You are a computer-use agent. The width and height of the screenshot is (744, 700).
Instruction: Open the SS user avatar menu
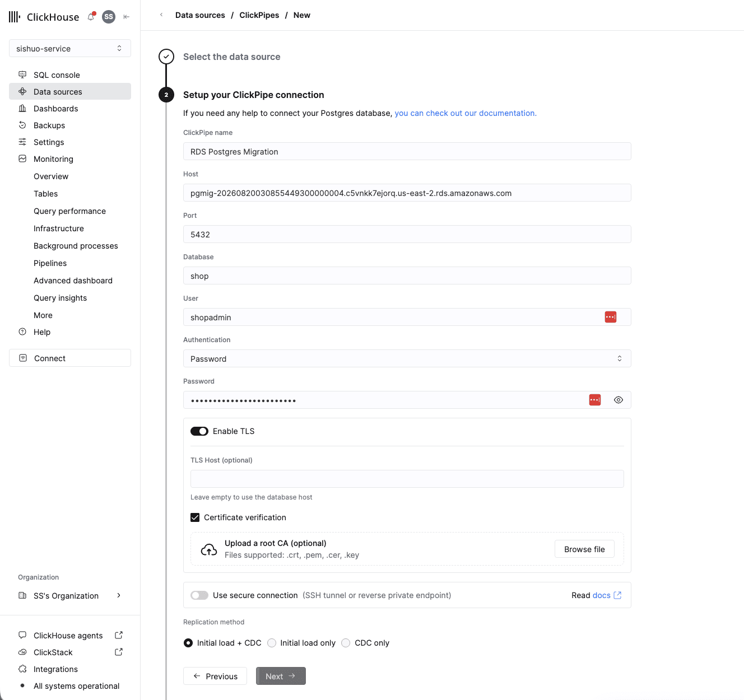click(109, 17)
